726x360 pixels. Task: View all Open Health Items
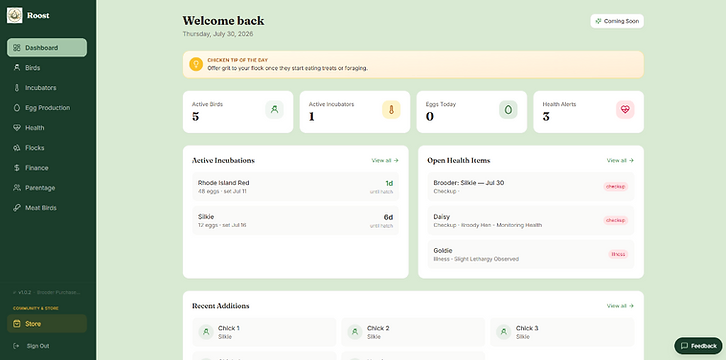[x=620, y=161]
